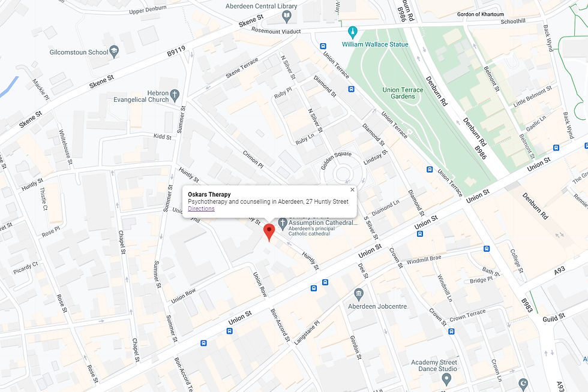Click the Oskars Therapy popup title

pyautogui.click(x=209, y=194)
